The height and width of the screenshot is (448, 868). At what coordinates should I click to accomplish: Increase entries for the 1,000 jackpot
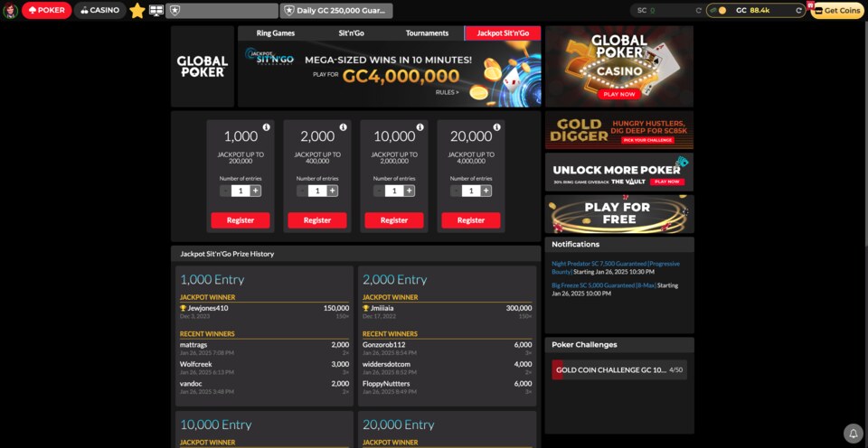coord(255,191)
